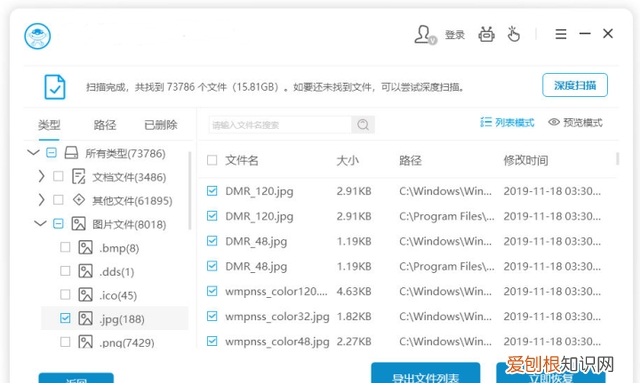Switch to 列表模式 list view

coord(507,122)
